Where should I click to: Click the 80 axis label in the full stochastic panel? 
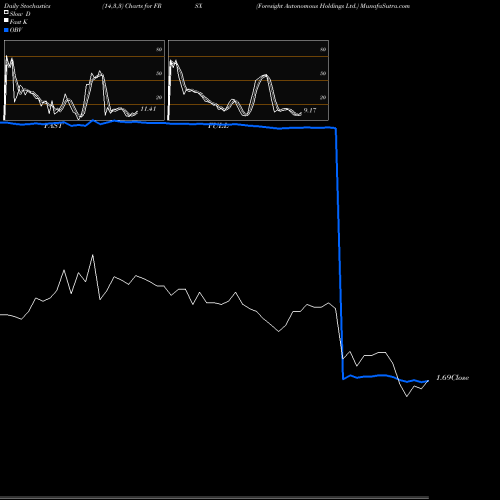click(323, 49)
